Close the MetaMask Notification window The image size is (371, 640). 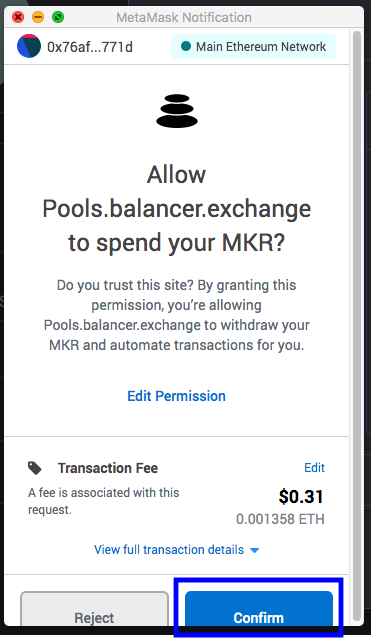(18, 17)
